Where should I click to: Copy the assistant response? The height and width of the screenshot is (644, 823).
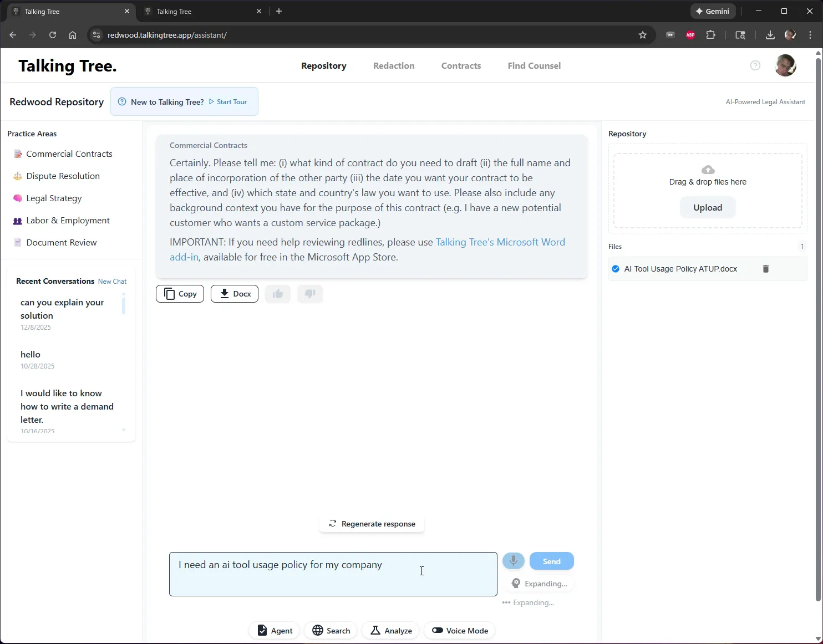(180, 294)
